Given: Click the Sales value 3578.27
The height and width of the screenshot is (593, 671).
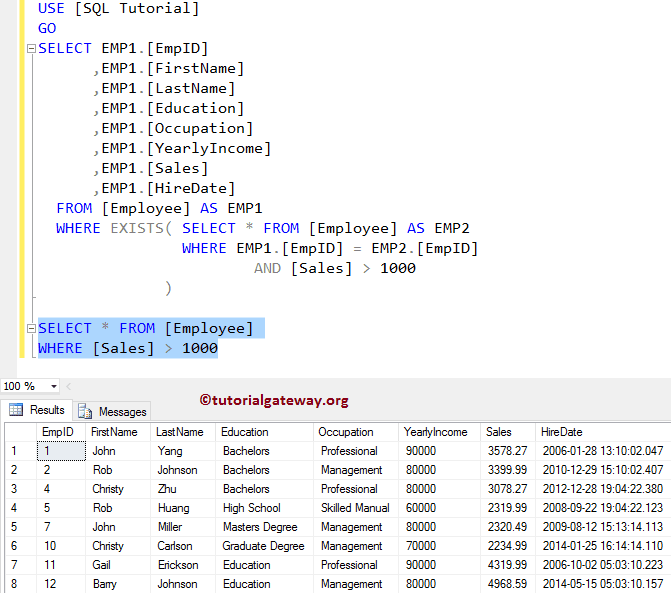Looking at the screenshot, I should click(x=508, y=451).
